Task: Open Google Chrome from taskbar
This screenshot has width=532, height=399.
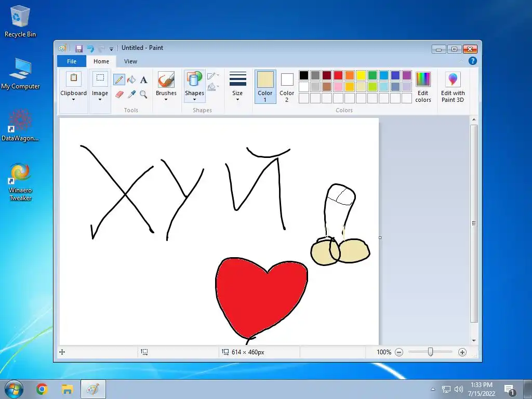Action: (x=42, y=389)
